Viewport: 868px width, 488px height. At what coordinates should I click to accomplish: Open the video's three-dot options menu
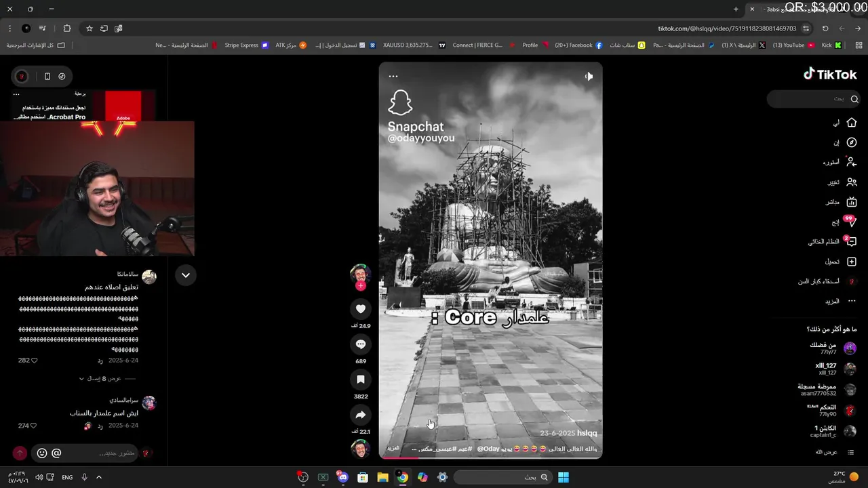point(393,77)
